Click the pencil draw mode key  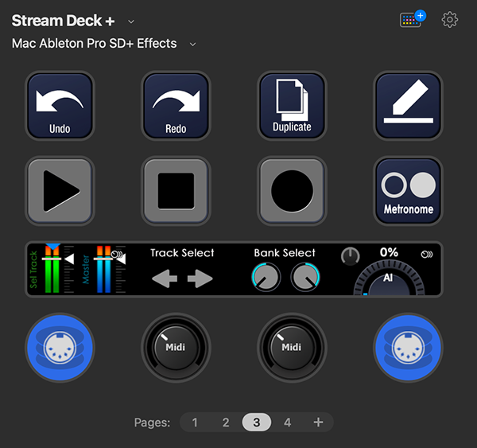408,106
